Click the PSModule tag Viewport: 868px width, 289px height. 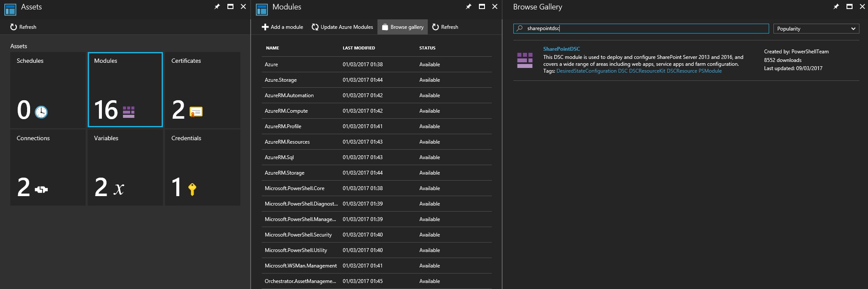point(710,71)
